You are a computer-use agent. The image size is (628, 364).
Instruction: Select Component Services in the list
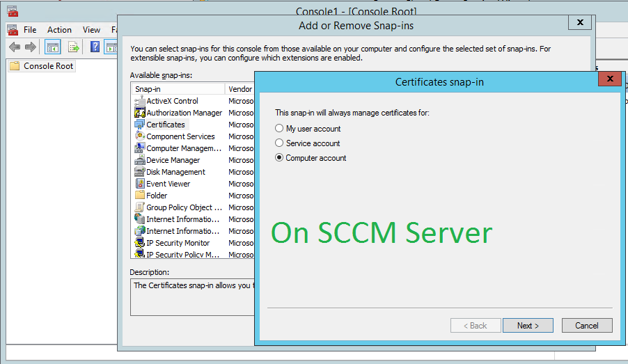(180, 136)
